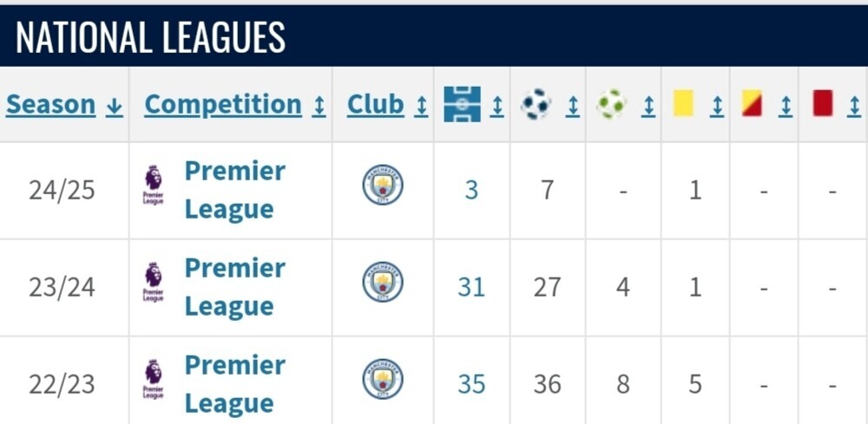Open Premier League link for 23/24 season
868x424 pixels.
click(x=234, y=287)
